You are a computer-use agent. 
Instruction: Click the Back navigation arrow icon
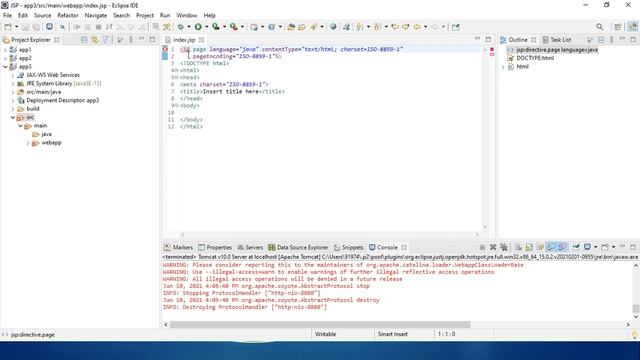(x=417, y=27)
